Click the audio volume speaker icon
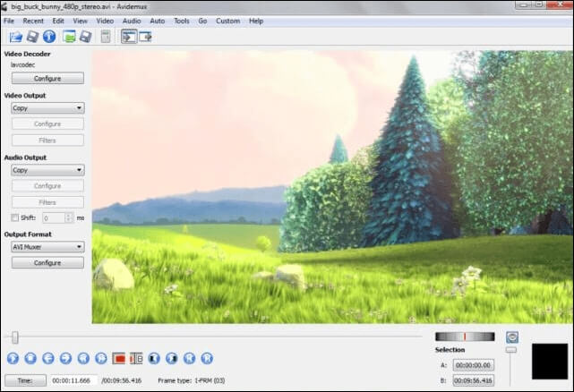 512,337
